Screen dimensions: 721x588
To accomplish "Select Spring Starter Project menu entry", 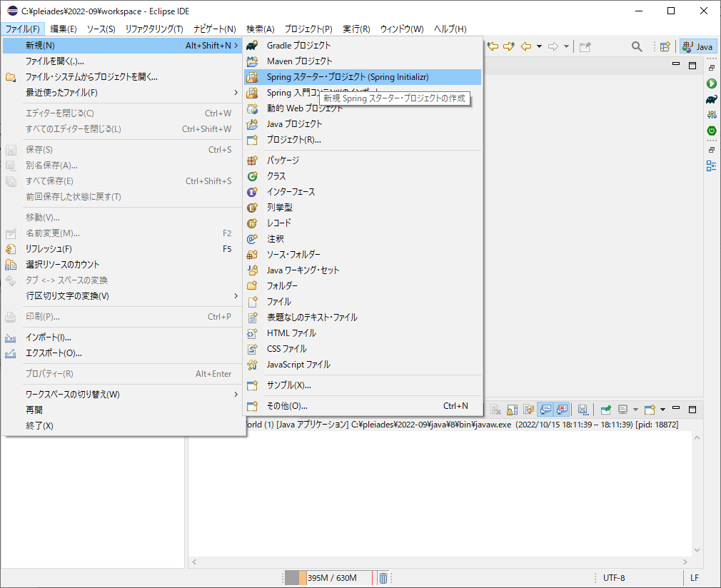I will (x=348, y=77).
